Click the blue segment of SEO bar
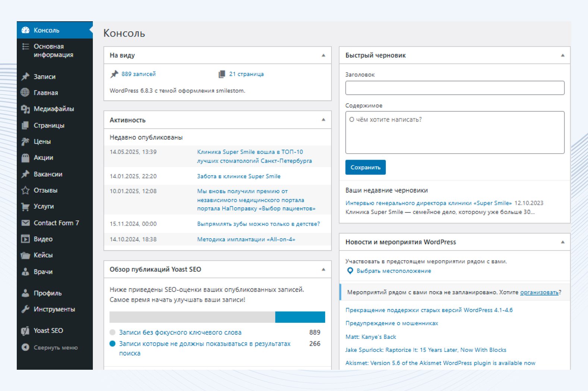588x391 pixels. tap(300, 317)
